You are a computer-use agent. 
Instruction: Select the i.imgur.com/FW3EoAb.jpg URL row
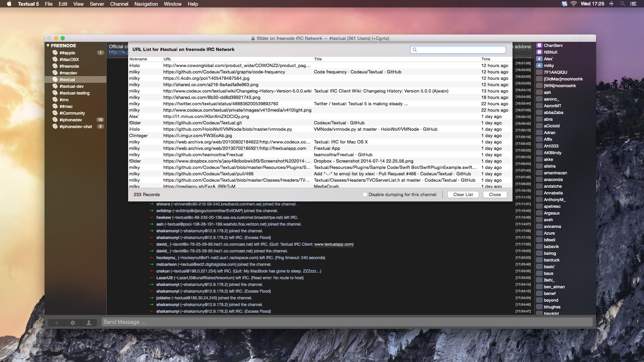coord(320,135)
